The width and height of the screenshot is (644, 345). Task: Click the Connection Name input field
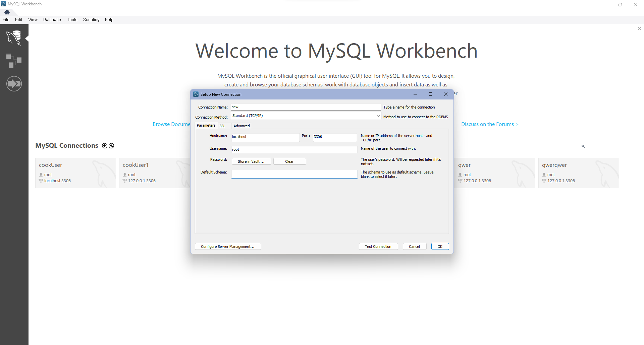point(306,107)
